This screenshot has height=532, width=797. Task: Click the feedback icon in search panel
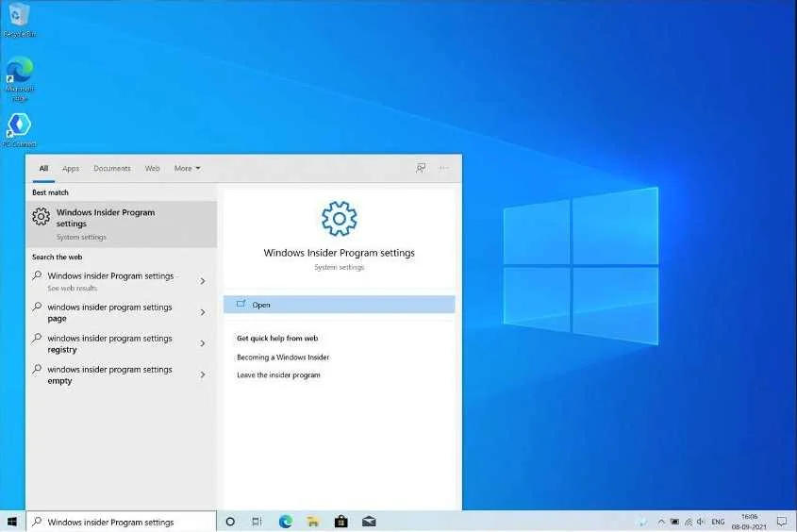click(x=421, y=168)
